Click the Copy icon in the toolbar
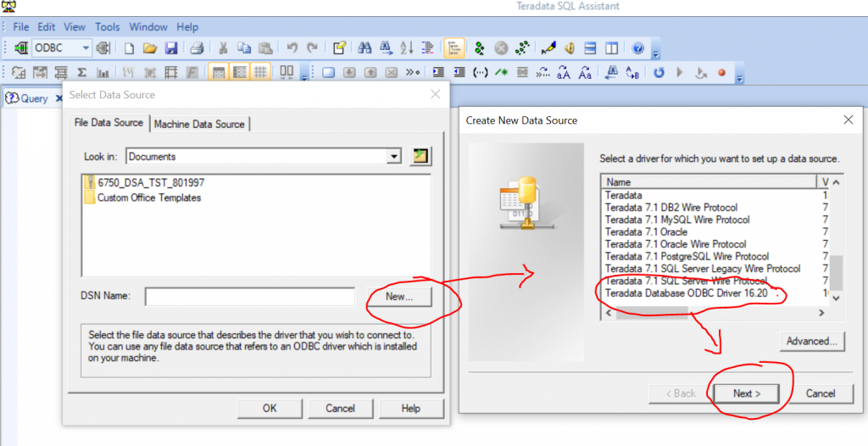The image size is (868, 446). pyautogui.click(x=244, y=48)
